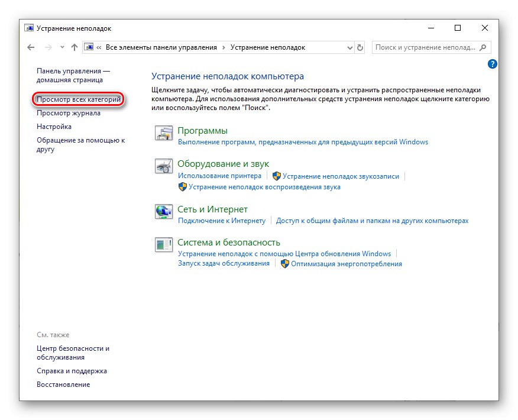Open the Система и безопасность heading
The width and height of the screenshot is (518, 420).
[x=229, y=242]
